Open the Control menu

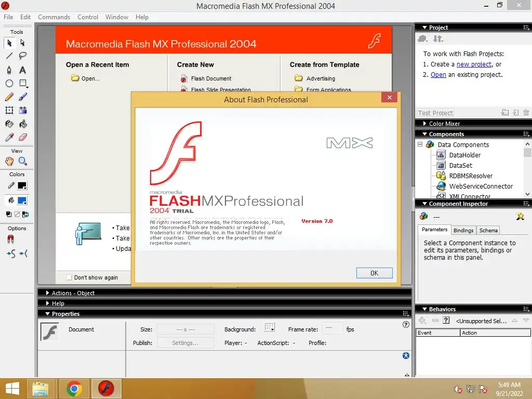87,17
